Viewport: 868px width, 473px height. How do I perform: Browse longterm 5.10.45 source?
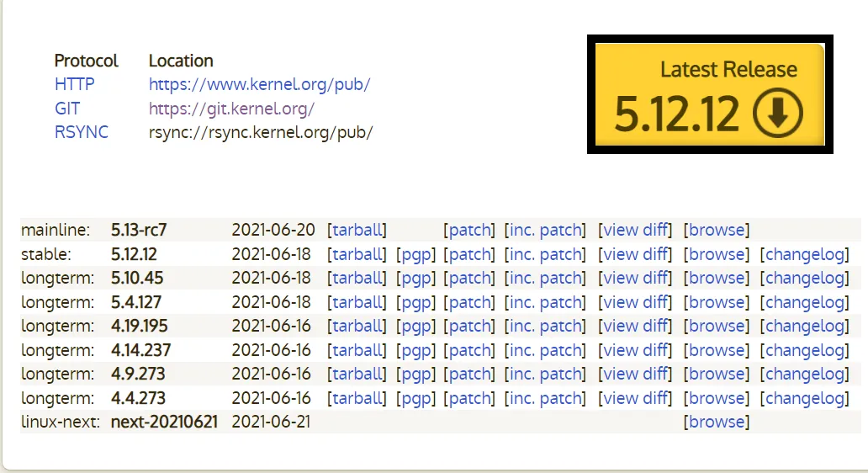pos(717,278)
